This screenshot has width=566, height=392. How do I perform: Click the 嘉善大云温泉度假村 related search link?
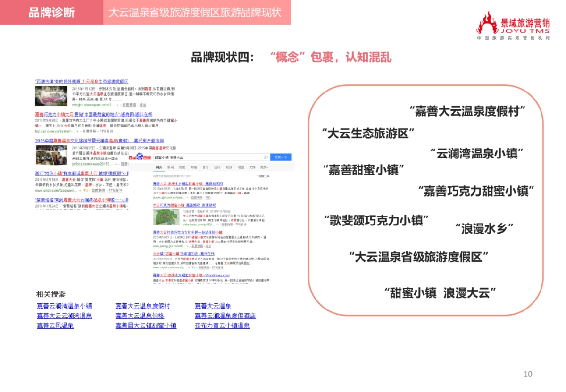pyautogui.click(x=141, y=306)
